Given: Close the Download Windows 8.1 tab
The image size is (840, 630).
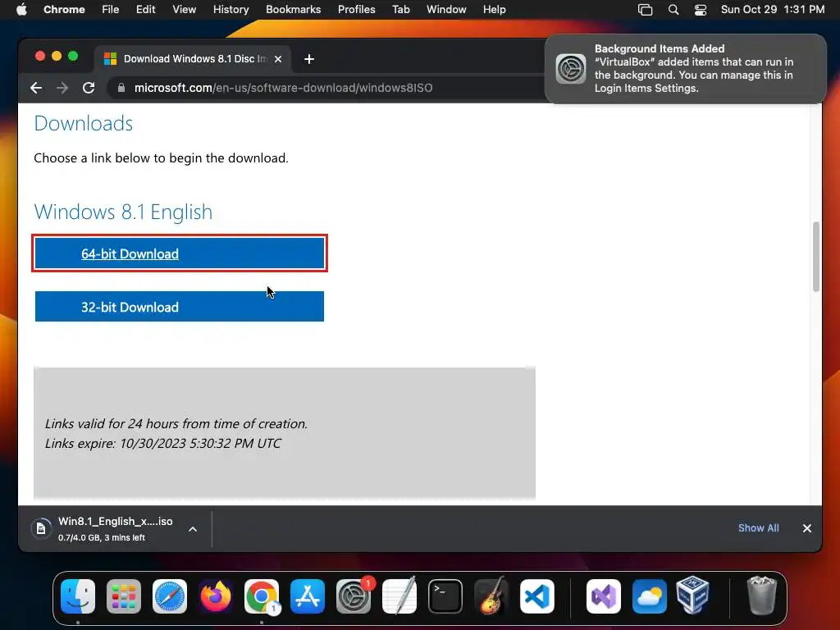Looking at the screenshot, I should coord(278,59).
